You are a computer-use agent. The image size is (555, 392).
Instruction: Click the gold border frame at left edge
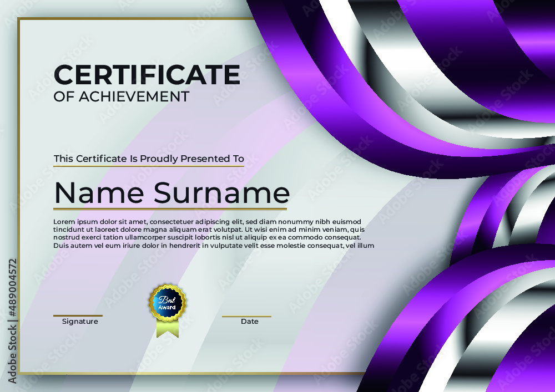pyautogui.click(x=19, y=195)
